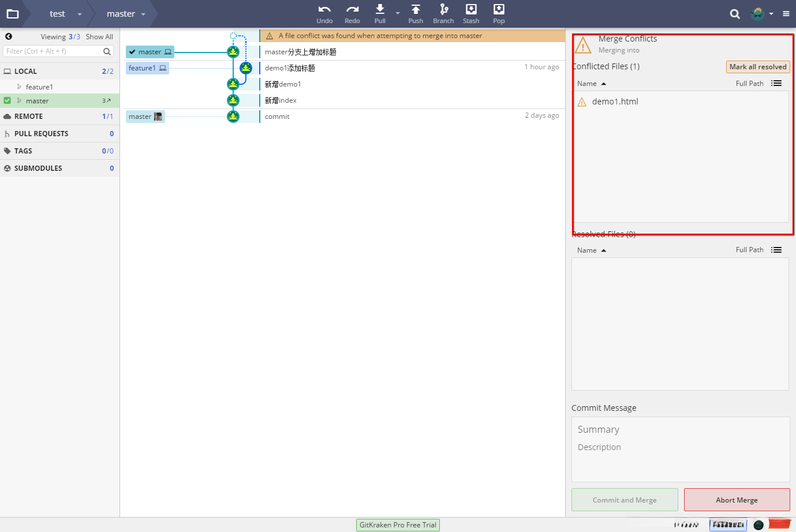796x532 pixels.
Task: Click the remote master label with avatar
Action: (145, 117)
